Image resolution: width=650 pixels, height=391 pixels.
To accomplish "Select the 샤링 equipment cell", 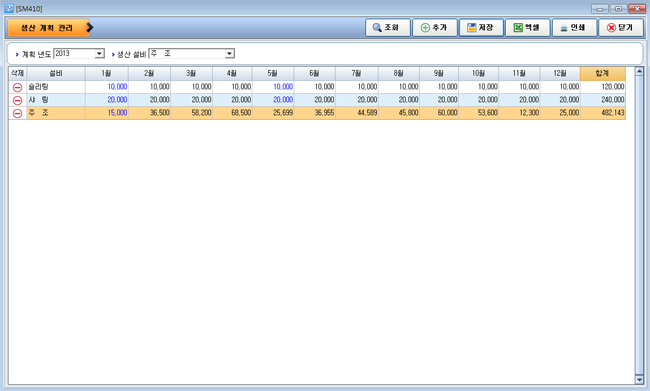I will (56, 100).
